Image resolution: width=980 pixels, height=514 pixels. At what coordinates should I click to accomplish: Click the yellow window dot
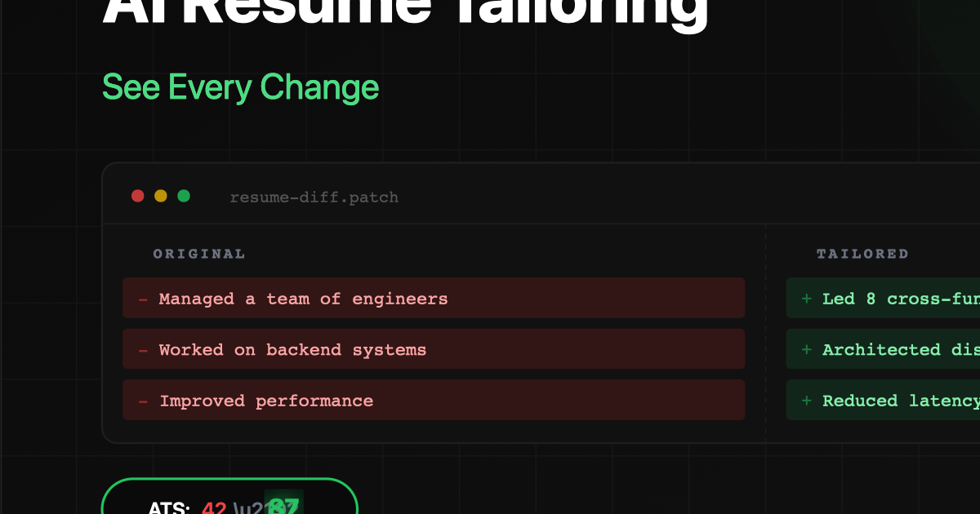coord(161,196)
